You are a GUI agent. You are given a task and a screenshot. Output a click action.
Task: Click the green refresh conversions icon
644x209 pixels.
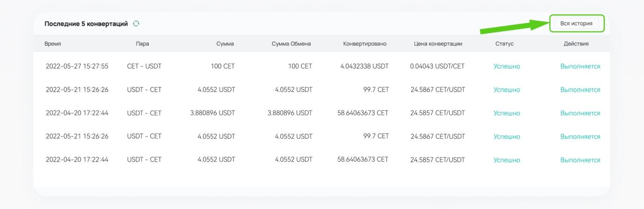(x=136, y=23)
